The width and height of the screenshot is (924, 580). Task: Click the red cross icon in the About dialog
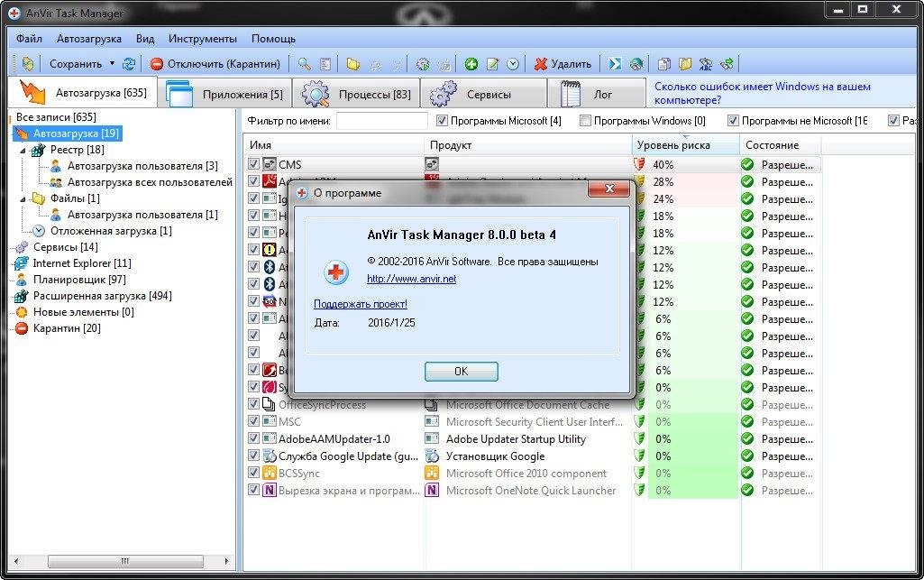pos(336,272)
